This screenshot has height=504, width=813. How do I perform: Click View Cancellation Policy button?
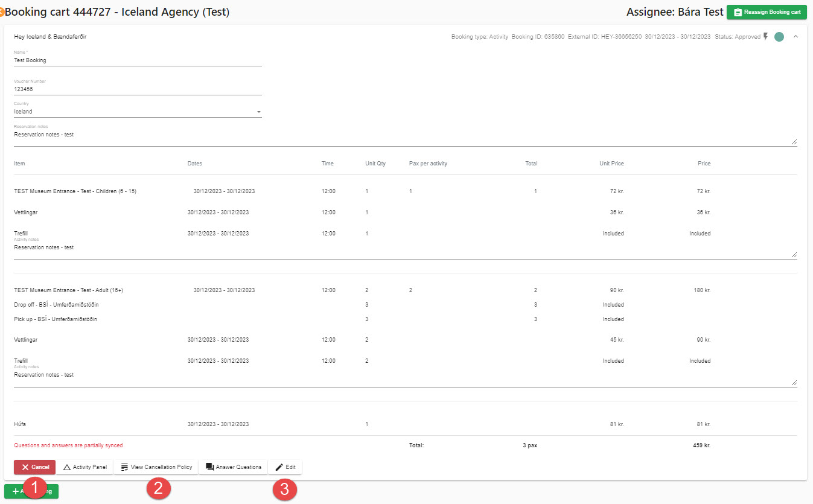(x=156, y=467)
